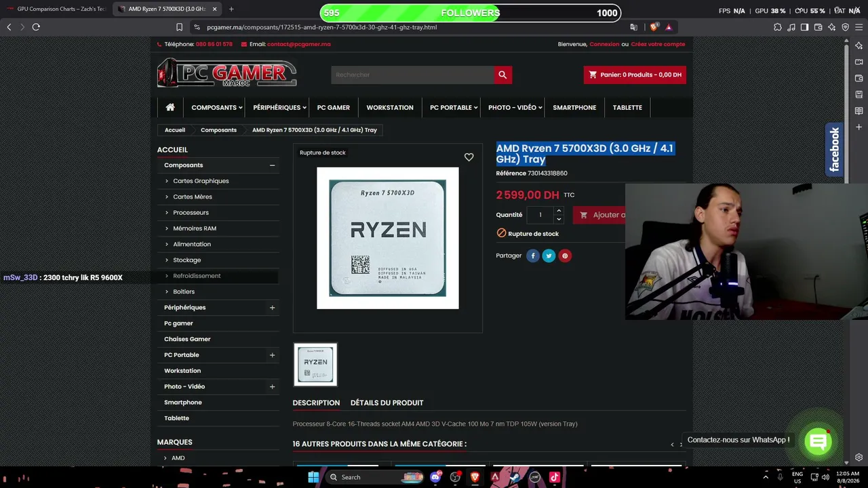Open the Périphériques dropdown menu
Image resolution: width=868 pixels, height=488 pixels.
(279, 107)
